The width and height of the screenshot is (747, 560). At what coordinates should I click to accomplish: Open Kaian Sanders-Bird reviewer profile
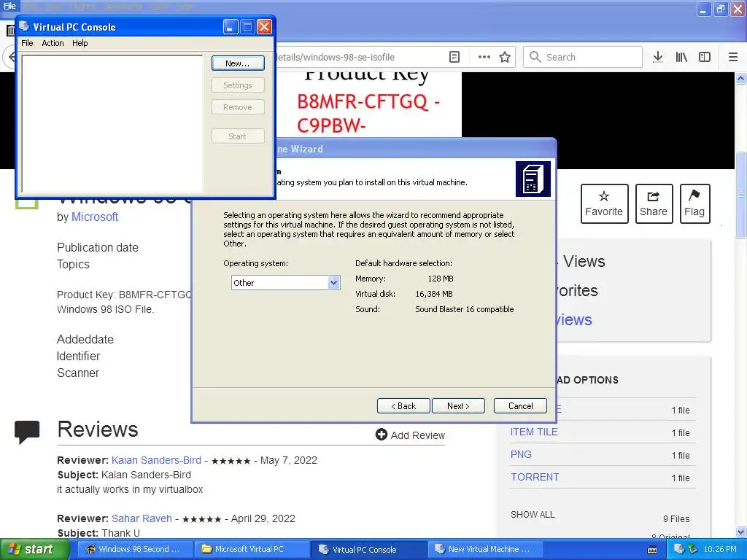[156, 461]
